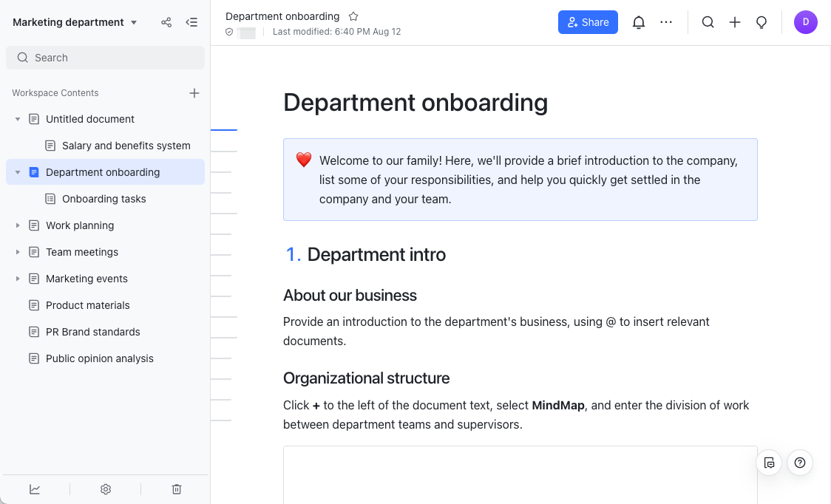
Task: Open workspace settings gear icon
Action: tap(106, 489)
